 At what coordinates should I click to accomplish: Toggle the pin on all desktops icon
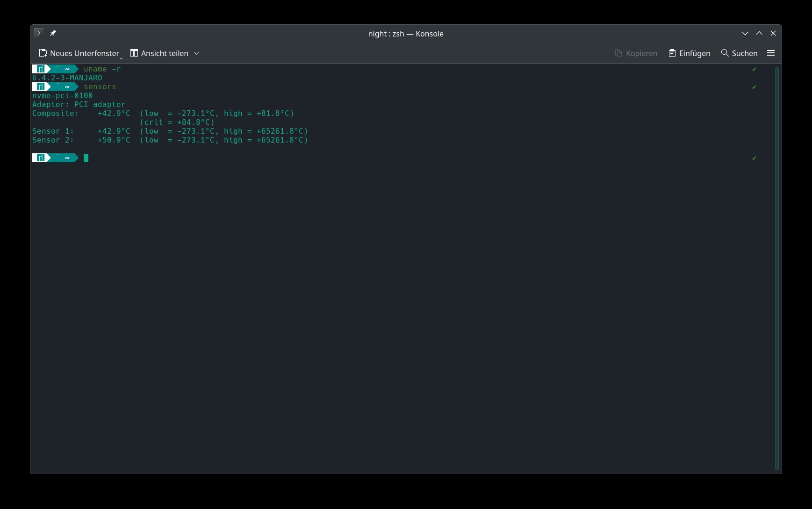[x=53, y=33]
